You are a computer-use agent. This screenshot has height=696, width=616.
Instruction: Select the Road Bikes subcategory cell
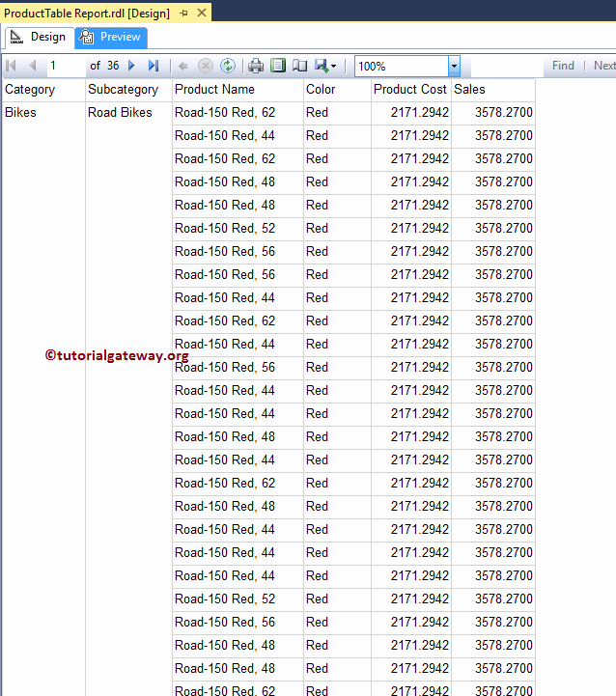pos(120,112)
